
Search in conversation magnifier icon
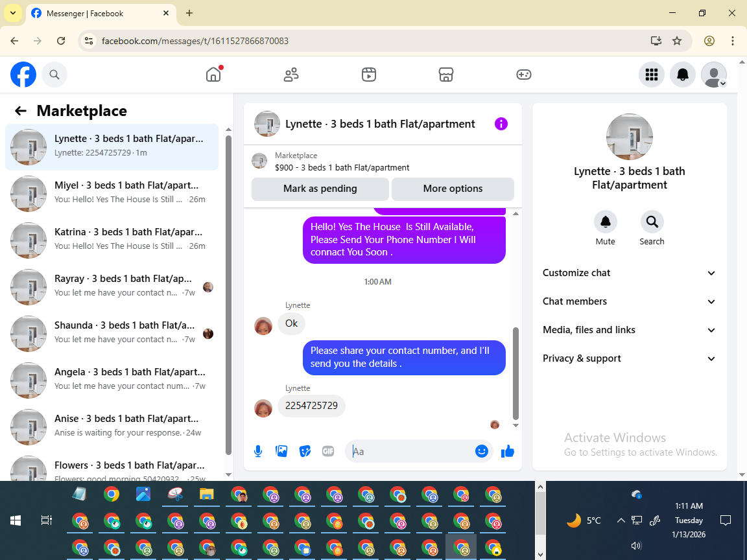pos(652,222)
